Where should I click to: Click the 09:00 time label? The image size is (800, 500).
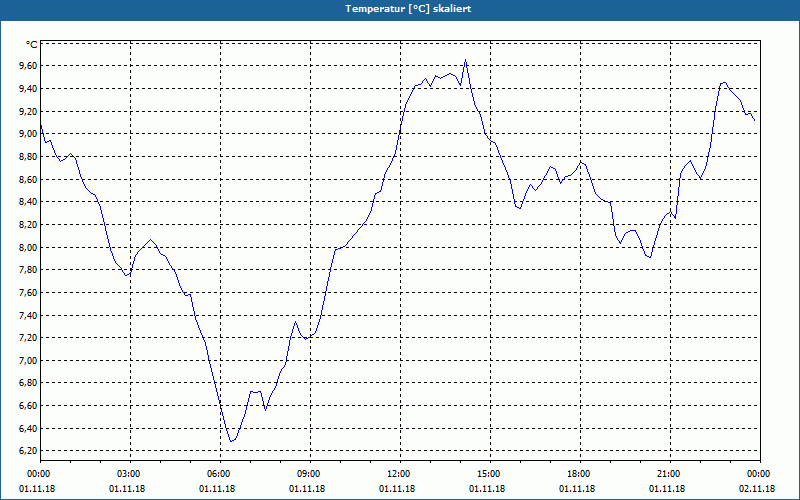coord(310,474)
